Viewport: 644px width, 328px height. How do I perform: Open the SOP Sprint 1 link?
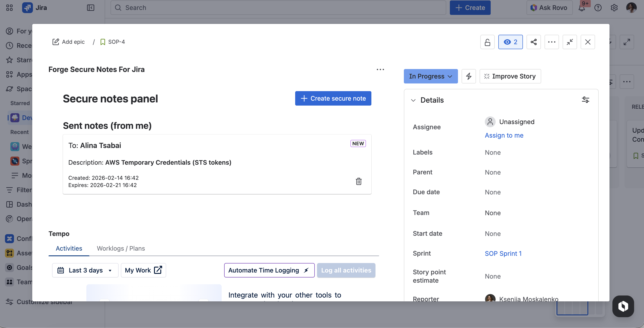click(503, 254)
